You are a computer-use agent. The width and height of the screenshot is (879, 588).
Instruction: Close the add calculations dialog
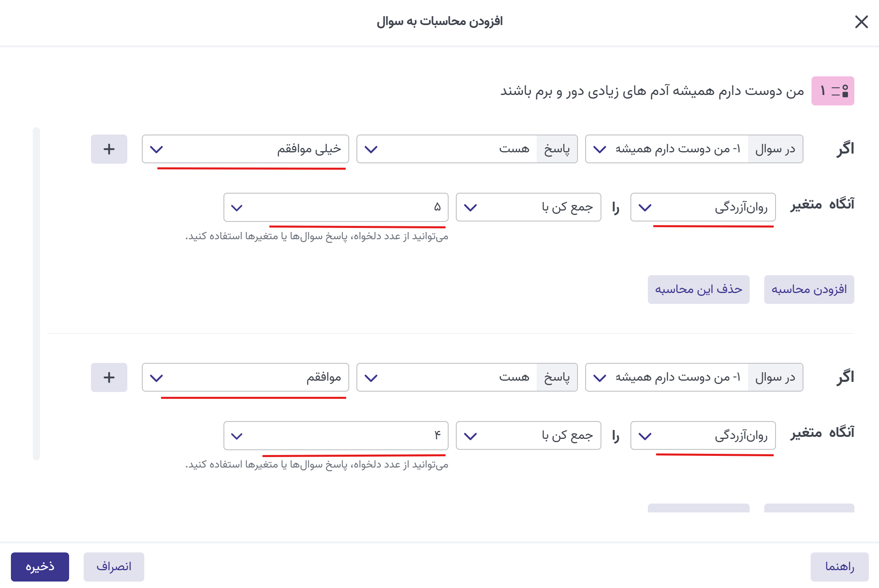click(x=861, y=22)
